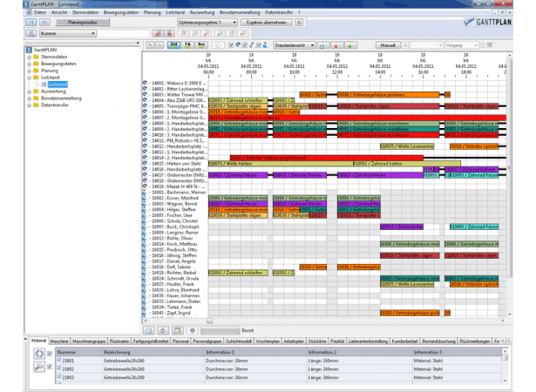
Task: Click the round stop icon next to the progress bar
Action: [193, 330]
